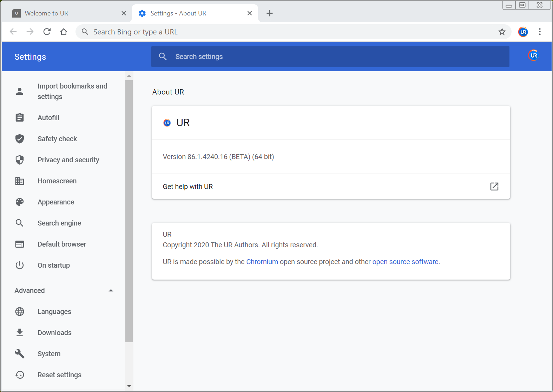
Task: Click the UR logo in settings header
Action: click(x=533, y=55)
